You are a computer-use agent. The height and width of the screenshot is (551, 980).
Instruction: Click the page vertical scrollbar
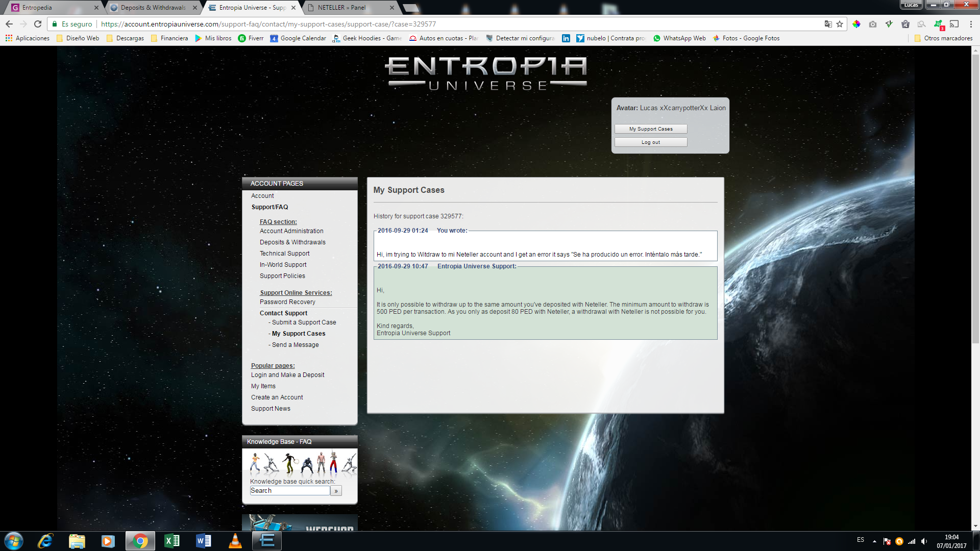point(975,199)
